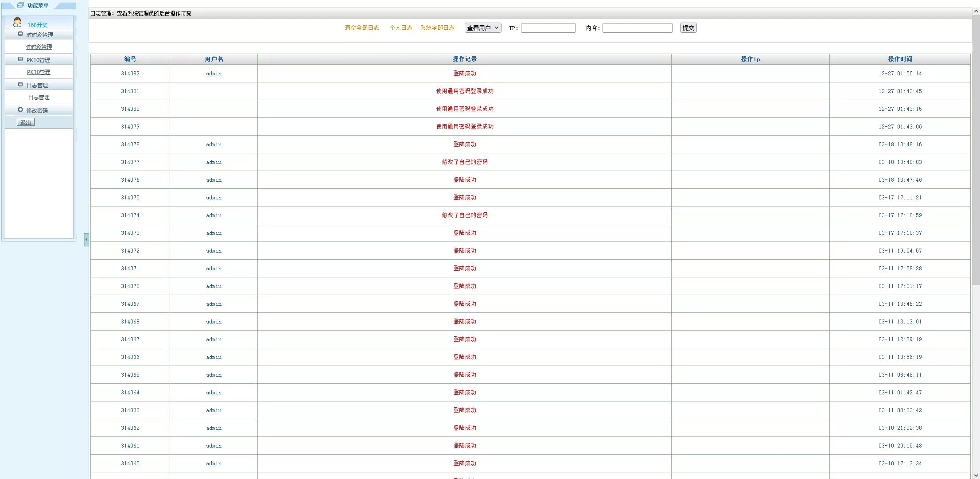Open the 查看用户 dropdown

tap(482, 28)
